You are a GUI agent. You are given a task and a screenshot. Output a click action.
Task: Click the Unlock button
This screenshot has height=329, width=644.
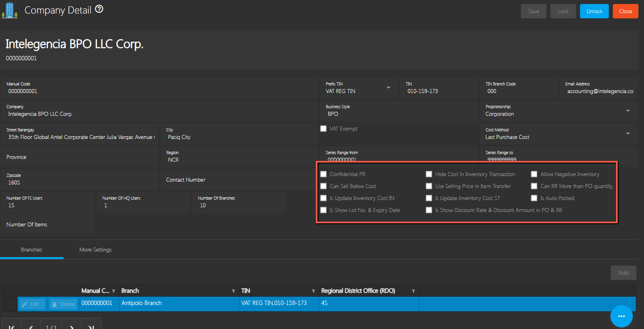point(594,11)
